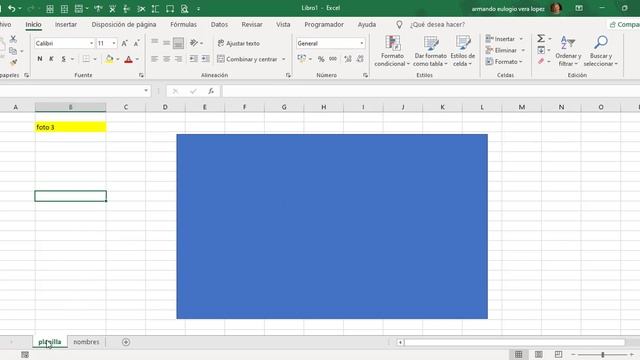
Task: Select the yellow cell containing foto 3
Action: (71, 127)
